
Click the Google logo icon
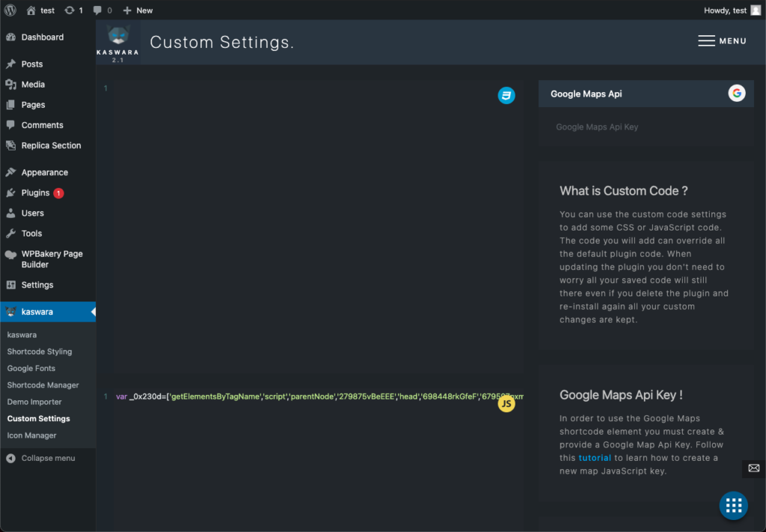pyautogui.click(x=737, y=93)
